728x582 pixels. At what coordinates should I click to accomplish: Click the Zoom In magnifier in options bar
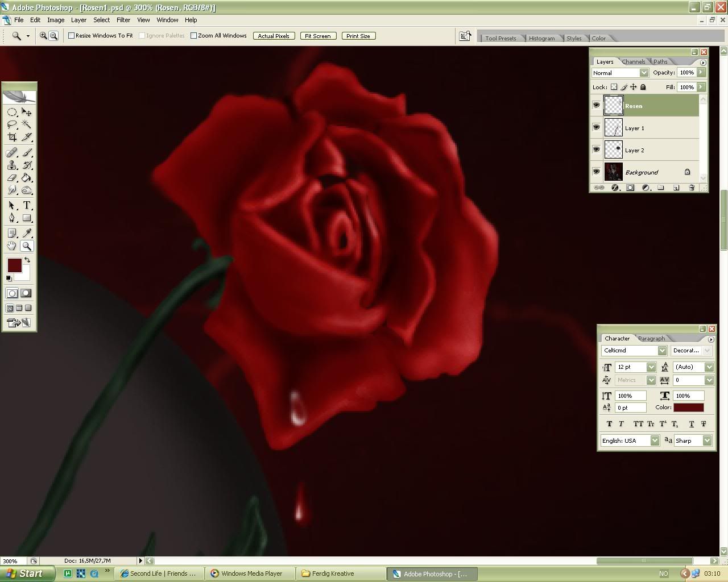click(x=43, y=36)
